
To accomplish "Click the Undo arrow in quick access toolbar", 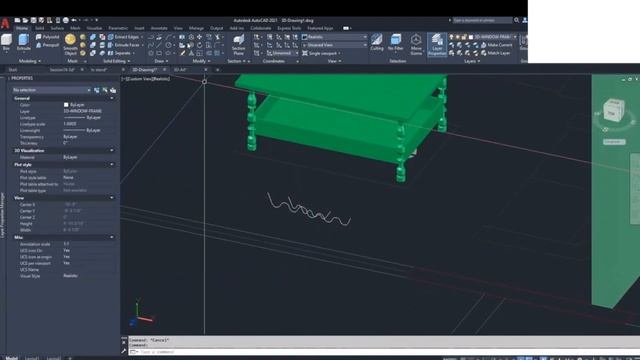I will pos(74,20).
